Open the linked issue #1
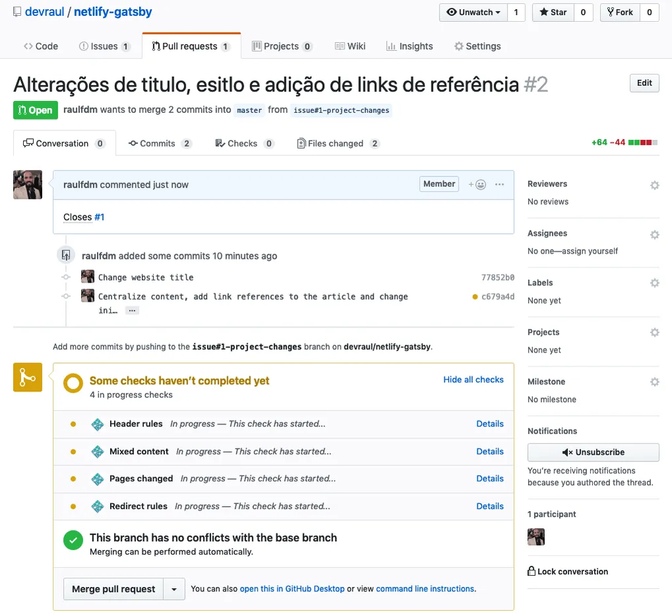 tap(100, 217)
